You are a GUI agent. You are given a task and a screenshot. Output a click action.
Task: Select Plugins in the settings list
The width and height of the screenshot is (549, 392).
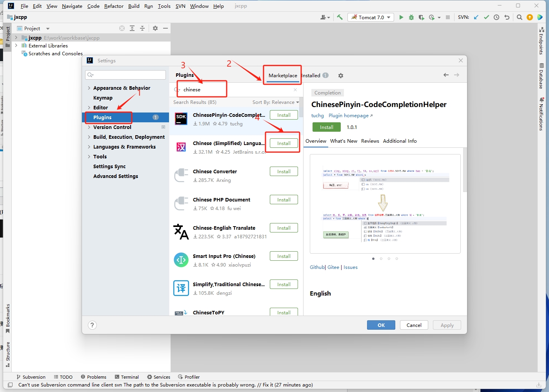point(125,118)
